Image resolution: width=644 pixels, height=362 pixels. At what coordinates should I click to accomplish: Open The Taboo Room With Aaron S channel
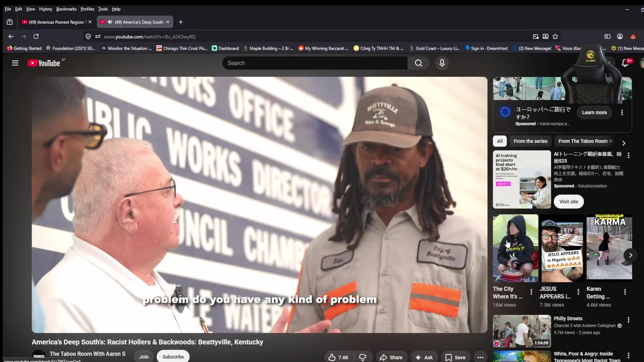(88, 354)
